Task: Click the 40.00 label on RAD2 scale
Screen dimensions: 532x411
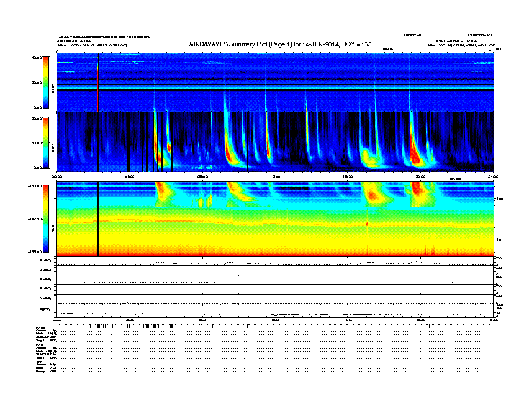Action: point(36,58)
